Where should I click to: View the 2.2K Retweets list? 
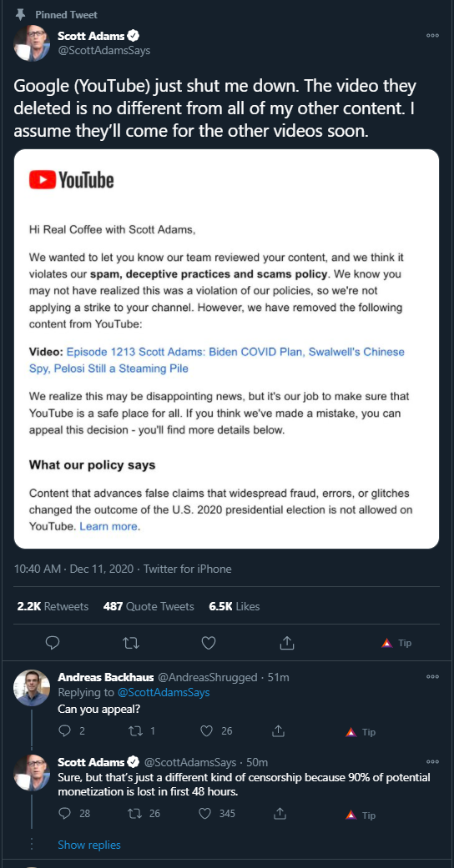click(x=53, y=606)
